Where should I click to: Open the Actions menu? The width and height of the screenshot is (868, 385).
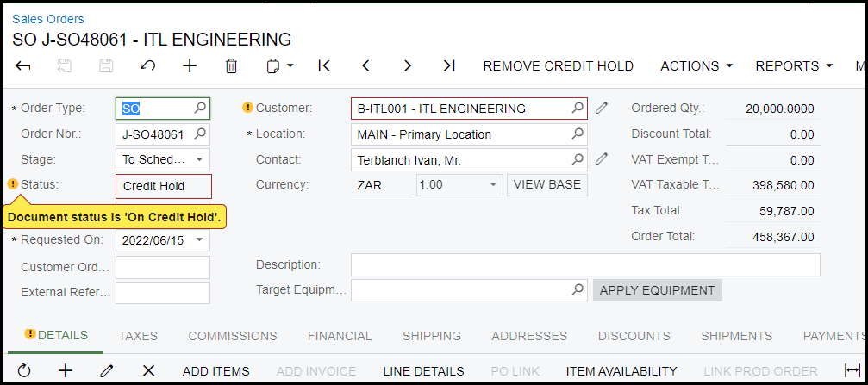click(696, 66)
